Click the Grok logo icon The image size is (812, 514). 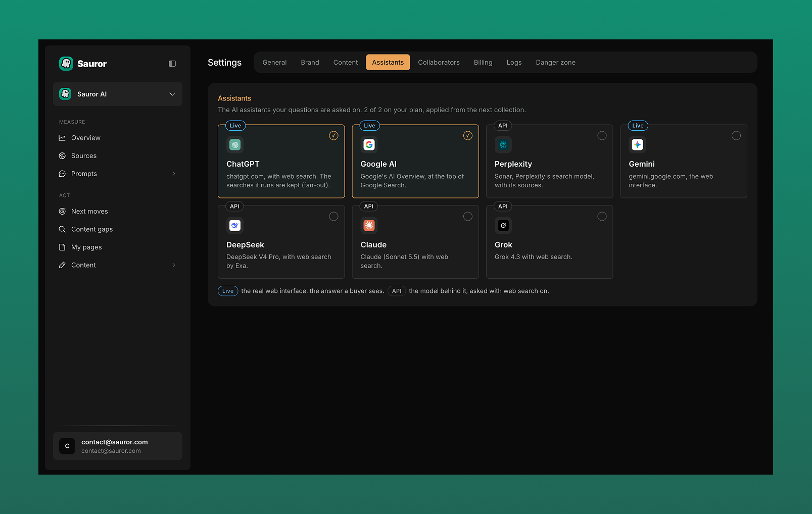[x=503, y=226]
